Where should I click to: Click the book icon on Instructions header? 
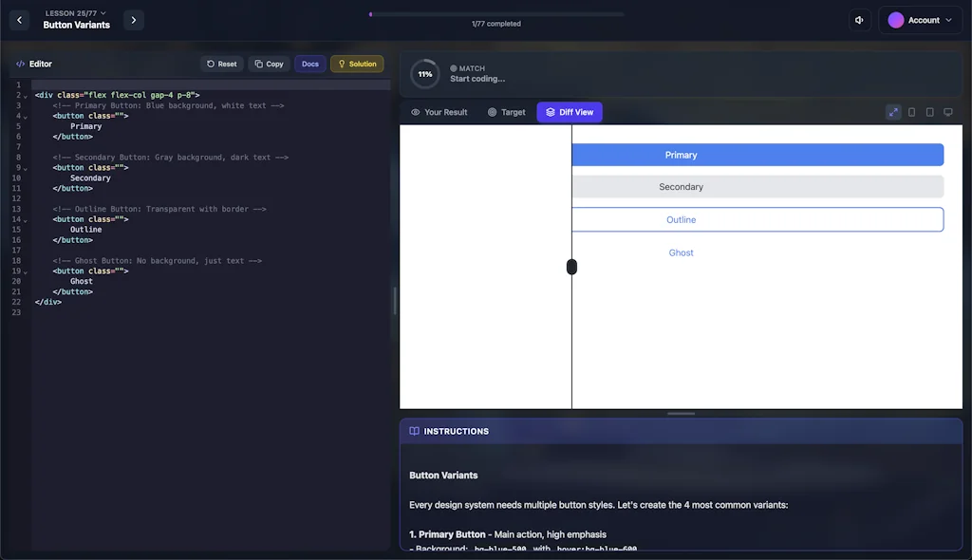click(x=414, y=430)
